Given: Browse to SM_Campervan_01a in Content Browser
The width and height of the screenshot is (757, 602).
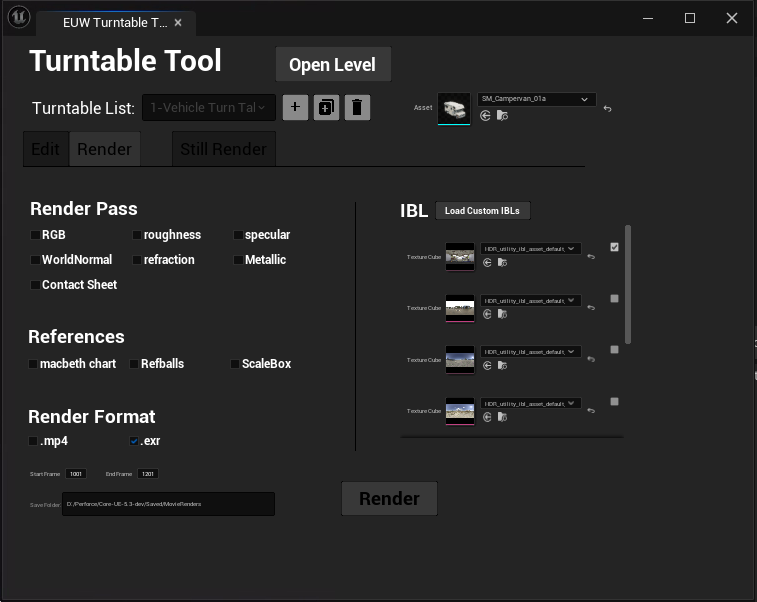Looking at the screenshot, I should tap(502, 116).
